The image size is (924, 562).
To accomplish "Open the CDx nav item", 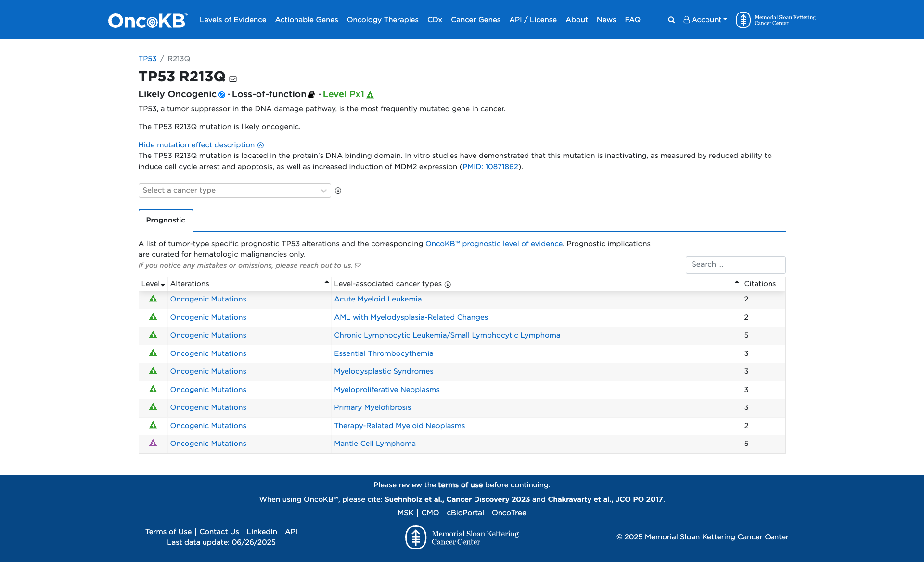I will tap(435, 20).
